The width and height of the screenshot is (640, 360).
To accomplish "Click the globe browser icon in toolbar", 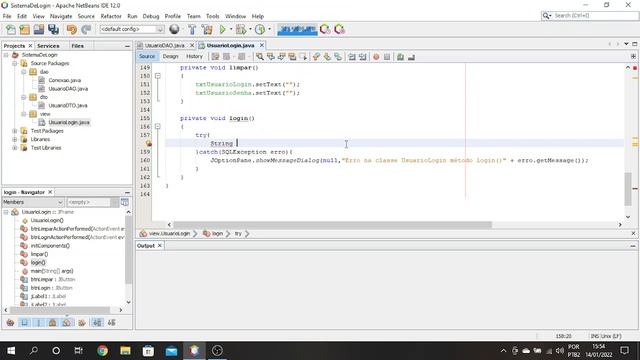I will [x=174, y=29].
